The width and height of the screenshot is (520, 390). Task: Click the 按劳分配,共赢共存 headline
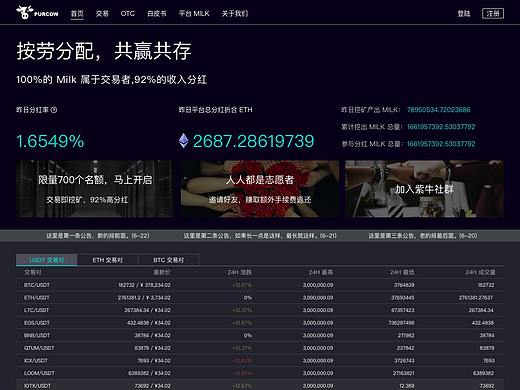(104, 51)
